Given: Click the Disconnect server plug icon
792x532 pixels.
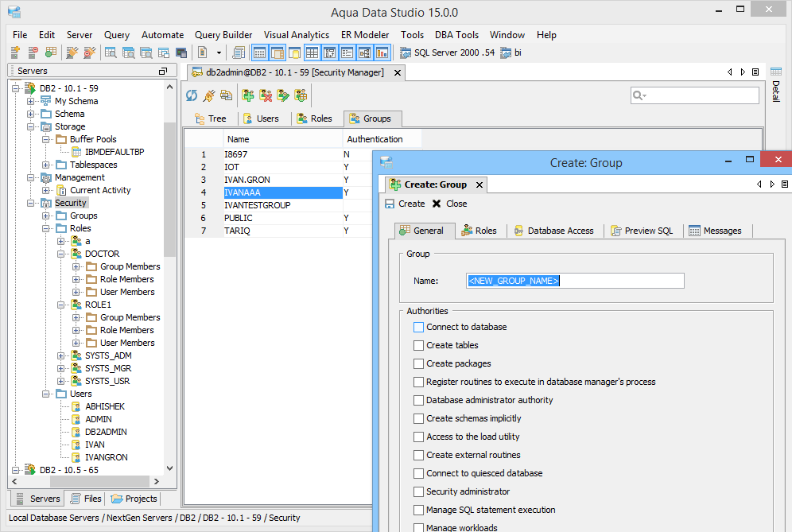Looking at the screenshot, I should pos(89,52).
